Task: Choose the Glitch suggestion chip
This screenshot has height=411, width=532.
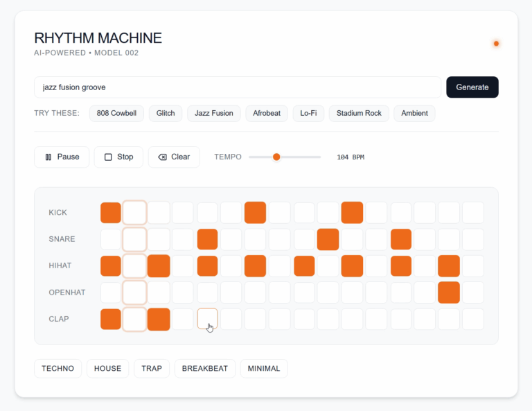Action: click(x=166, y=113)
